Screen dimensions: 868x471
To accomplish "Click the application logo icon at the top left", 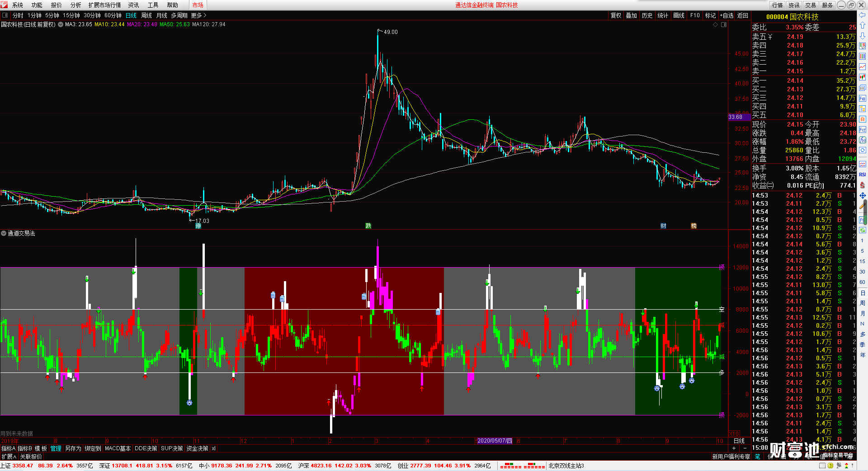I will click(x=4, y=5).
